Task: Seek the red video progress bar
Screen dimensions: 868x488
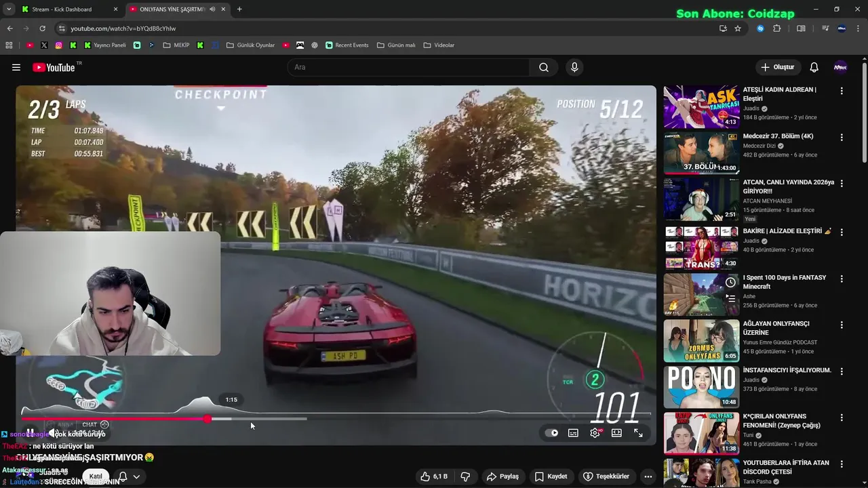Action: 114,419
